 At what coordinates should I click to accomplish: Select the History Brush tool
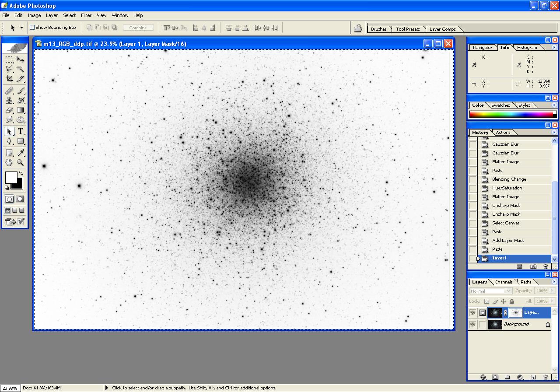(21, 101)
